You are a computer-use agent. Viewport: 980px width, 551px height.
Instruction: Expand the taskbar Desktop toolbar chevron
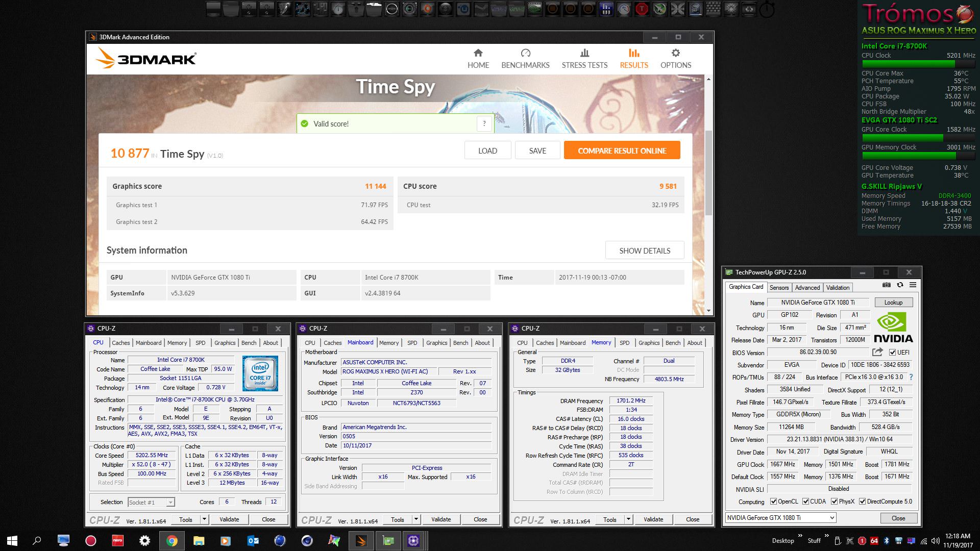point(800,536)
